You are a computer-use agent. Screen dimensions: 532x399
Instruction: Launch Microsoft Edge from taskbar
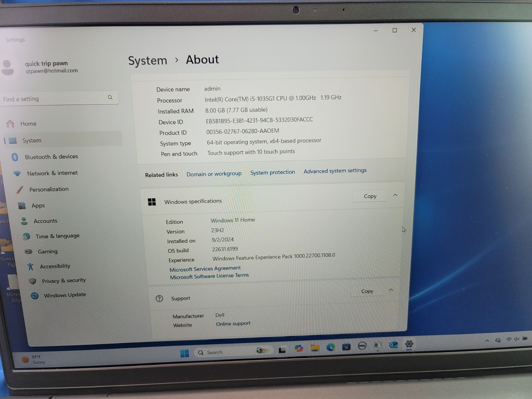[331, 347]
